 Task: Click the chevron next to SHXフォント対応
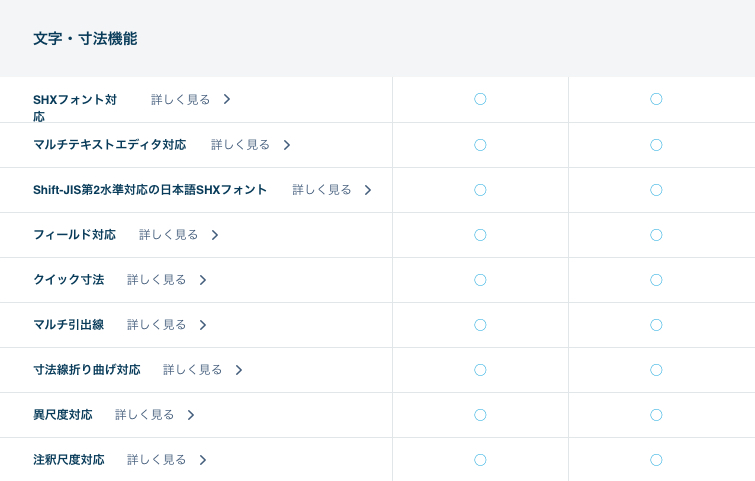point(227,99)
